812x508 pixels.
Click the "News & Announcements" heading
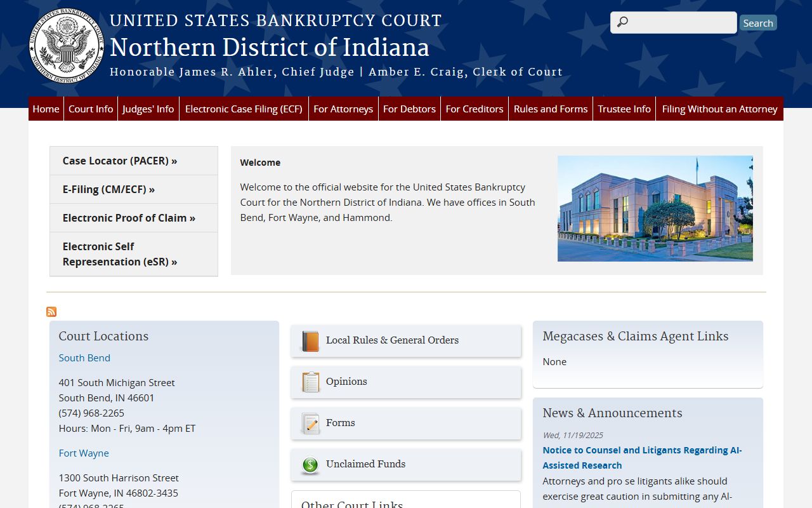tap(612, 413)
